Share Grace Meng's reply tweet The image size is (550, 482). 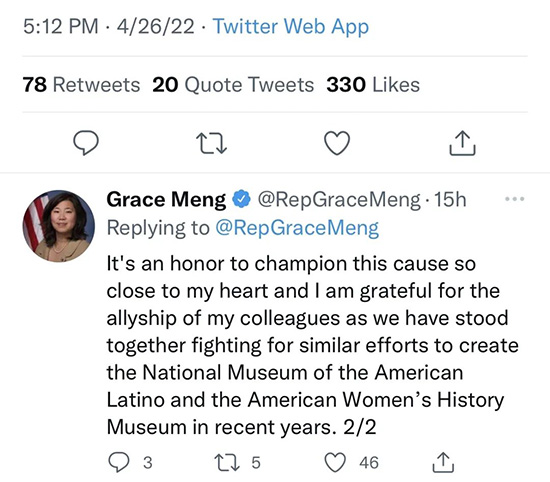[x=443, y=462]
